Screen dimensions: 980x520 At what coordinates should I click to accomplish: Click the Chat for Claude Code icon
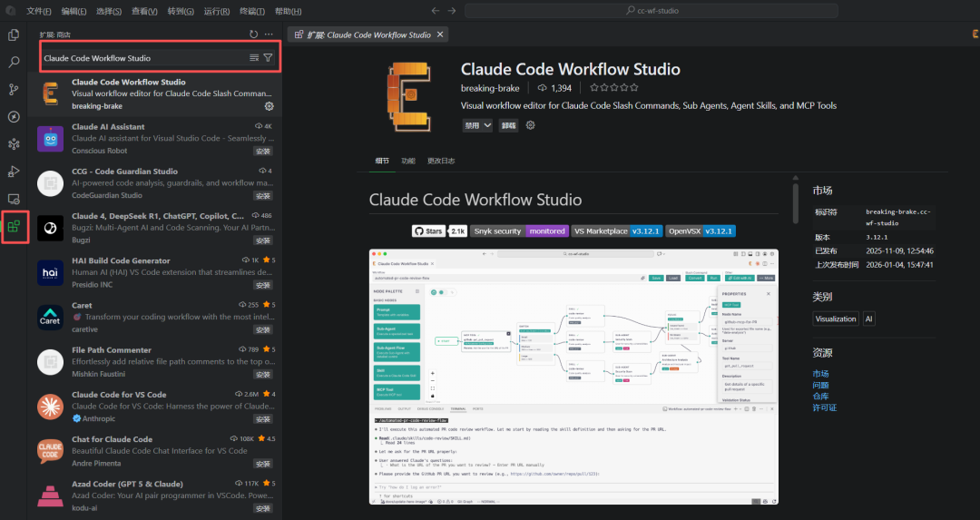click(x=50, y=451)
